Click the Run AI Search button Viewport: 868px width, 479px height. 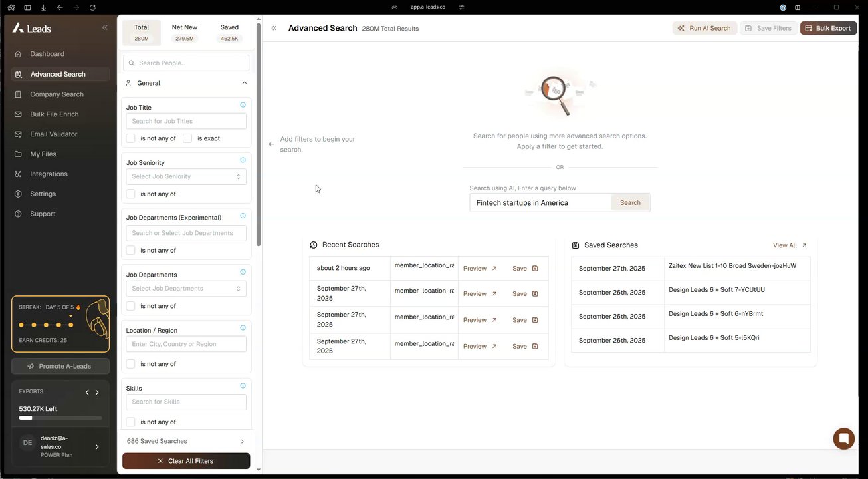pyautogui.click(x=705, y=28)
